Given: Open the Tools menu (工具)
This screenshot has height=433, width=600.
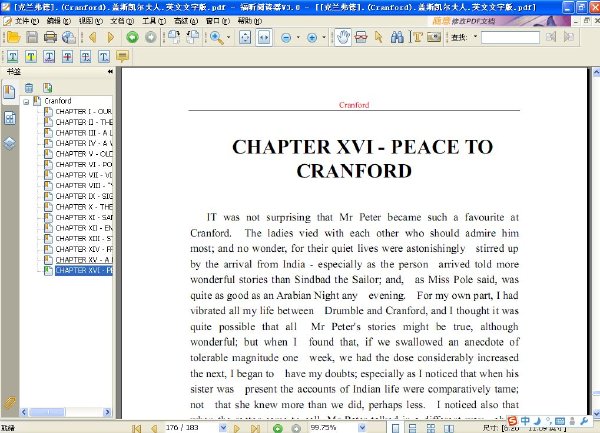Looking at the screenshot, I should point(154,21).
